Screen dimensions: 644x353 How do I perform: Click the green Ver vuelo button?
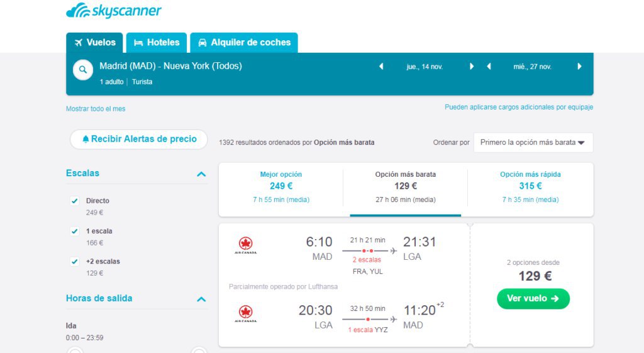pyautogui.click(x=533, y=299)
